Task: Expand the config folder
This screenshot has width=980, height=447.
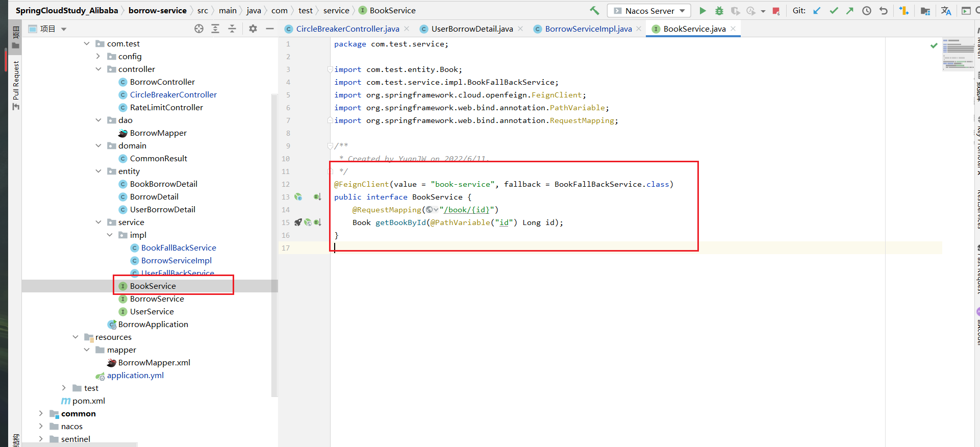Action: tap(98, 57)
